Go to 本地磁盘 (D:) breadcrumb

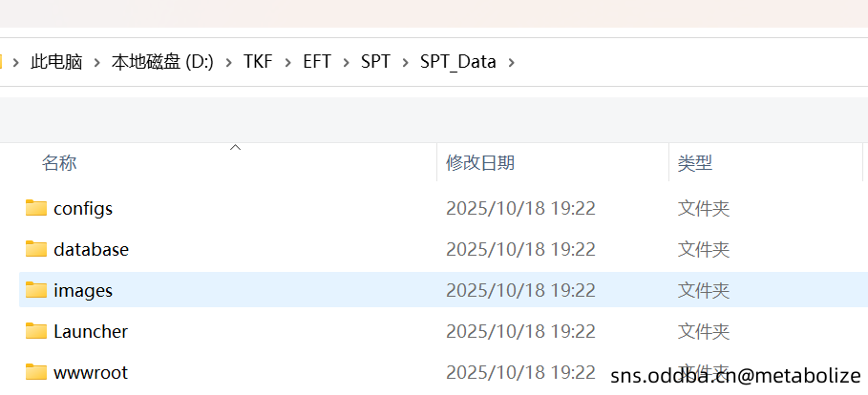click(162, 62)
